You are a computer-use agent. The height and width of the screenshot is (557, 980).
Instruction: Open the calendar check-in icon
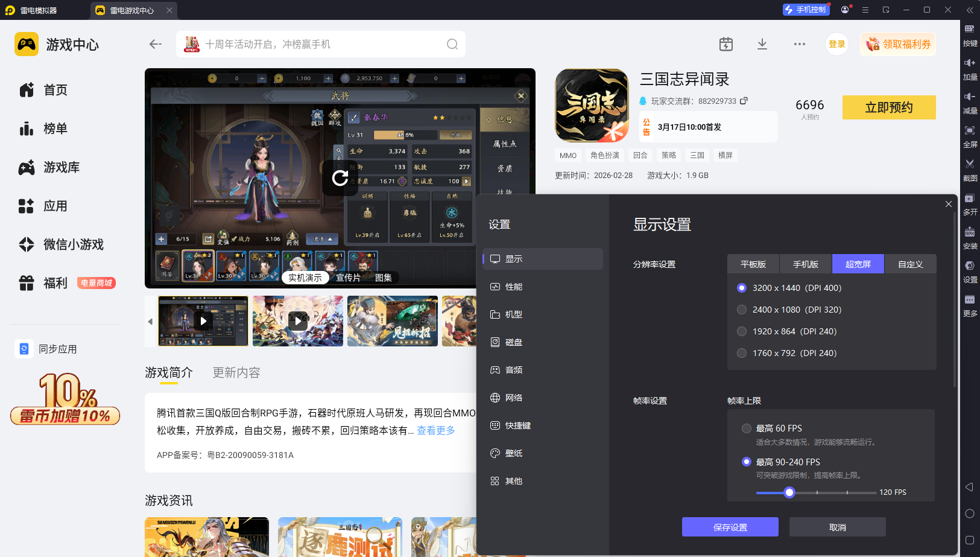(x=726, y=44)
